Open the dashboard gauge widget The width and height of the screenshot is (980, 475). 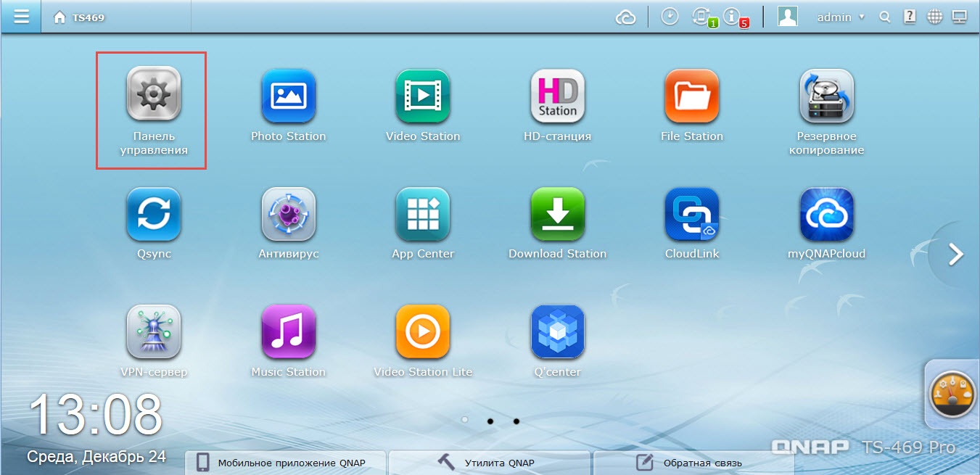pyautogui.click(x=952, y=395)
